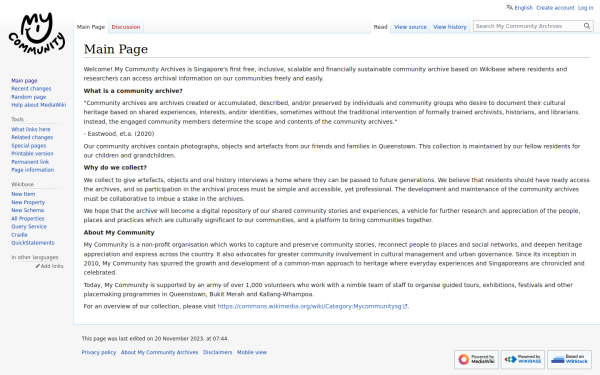The height and width of the screenshot is (375, 600).
Task: Click the 'What is a community archive?' heading
Action: pos(133,91)
